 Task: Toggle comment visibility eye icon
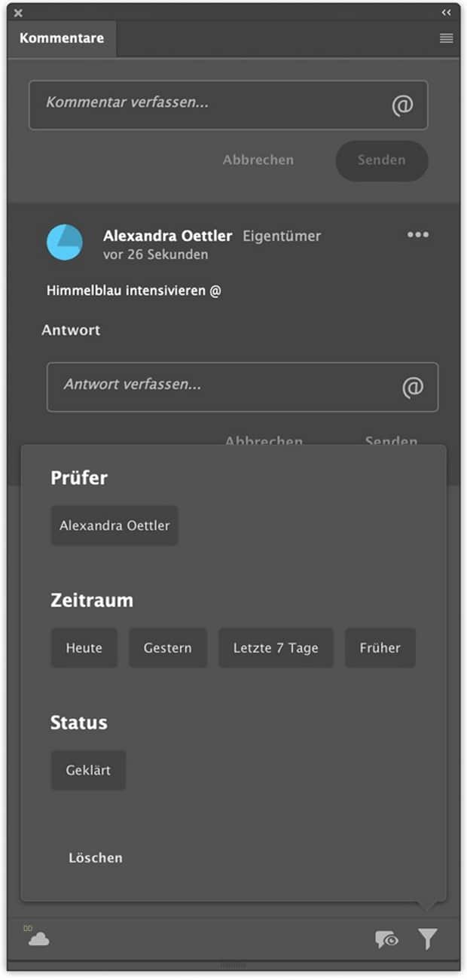[386, 939]
